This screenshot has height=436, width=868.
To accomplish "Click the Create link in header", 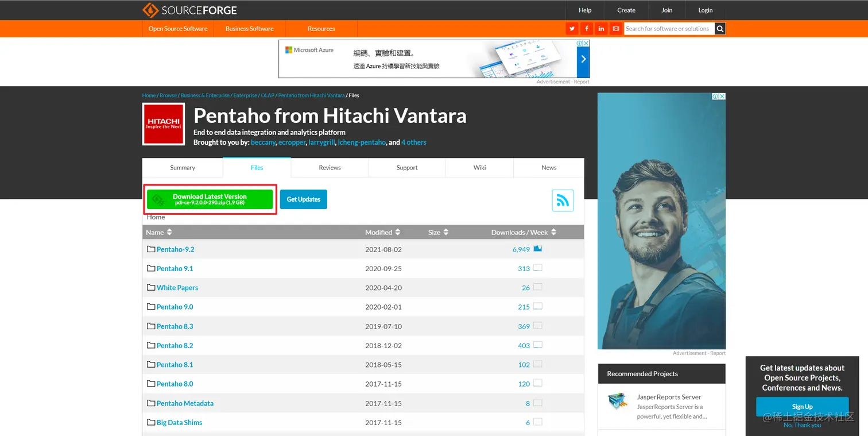I will point(626,10).
